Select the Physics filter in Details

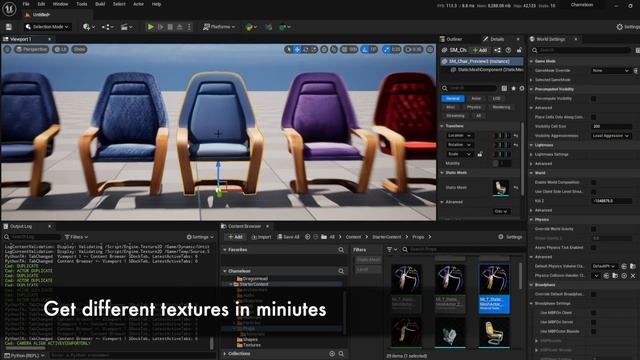(x=474, y=107)
